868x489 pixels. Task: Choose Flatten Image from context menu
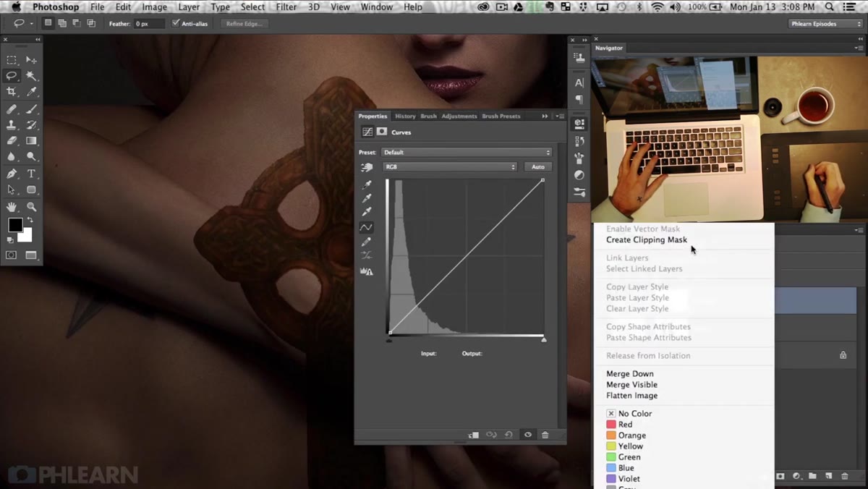pos(632,396)
